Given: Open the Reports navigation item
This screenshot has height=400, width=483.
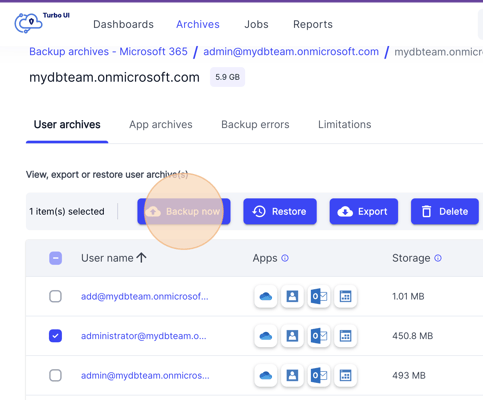Looking at the screenshot, I should 313,24.
